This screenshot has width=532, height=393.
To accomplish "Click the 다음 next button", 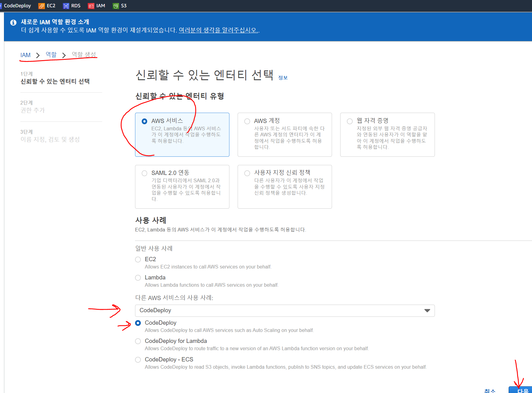I will (x=520, y=390).
